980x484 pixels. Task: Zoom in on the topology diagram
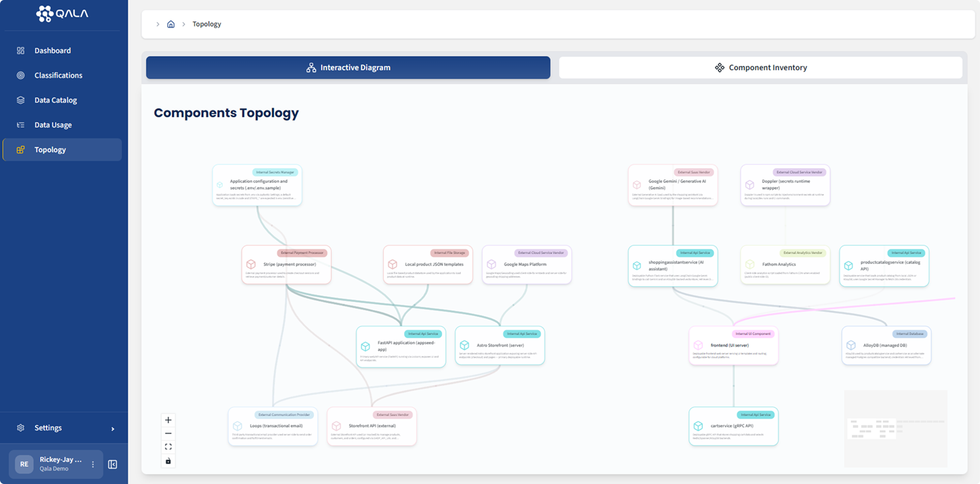pos(168,420)
